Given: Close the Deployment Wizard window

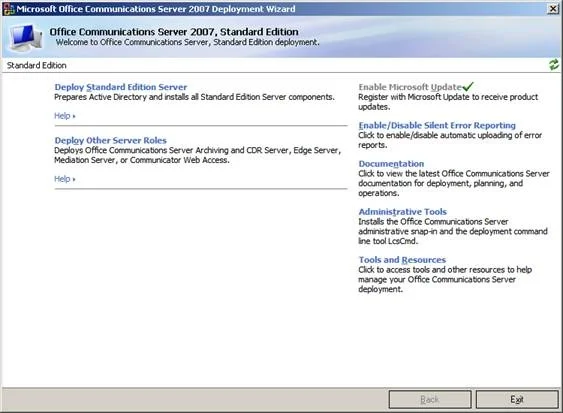Looking at the screenshot, I should 553,9.
